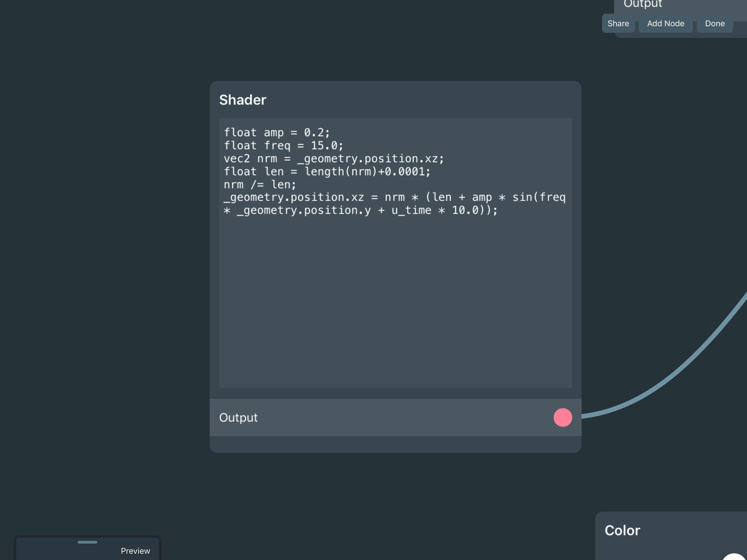Tap the Preview panel drag handle

point(87,542)
